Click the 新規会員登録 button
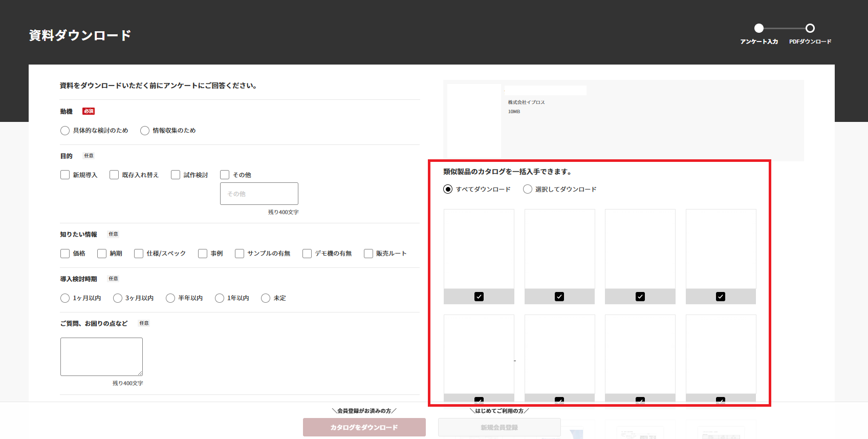 (500, 427)
